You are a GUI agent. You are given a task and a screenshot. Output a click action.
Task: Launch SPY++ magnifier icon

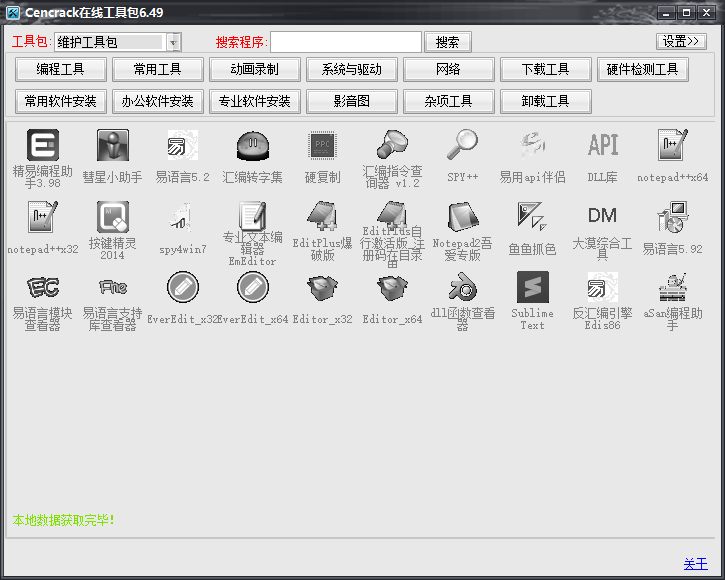click(462, 146)
